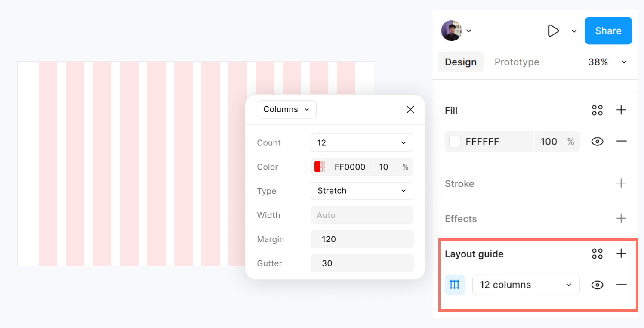
Task: Switch to the Prototype tab
Action: pyautogui.click(x=517, y=62)
